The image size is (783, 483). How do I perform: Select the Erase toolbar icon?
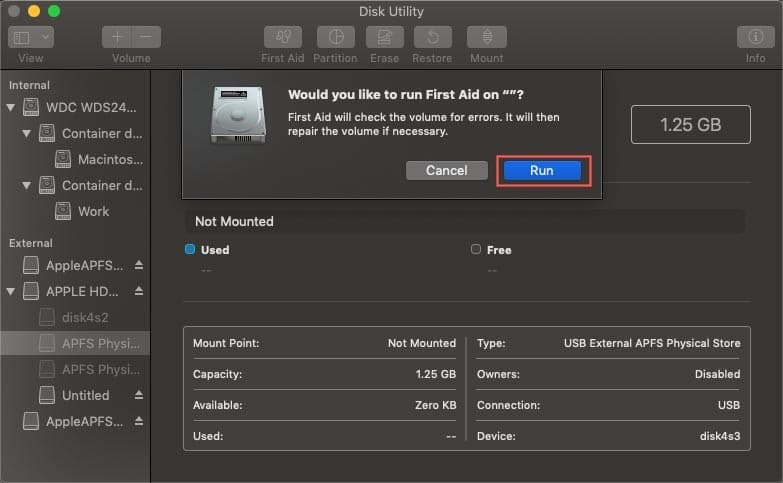tap(384, 37)
